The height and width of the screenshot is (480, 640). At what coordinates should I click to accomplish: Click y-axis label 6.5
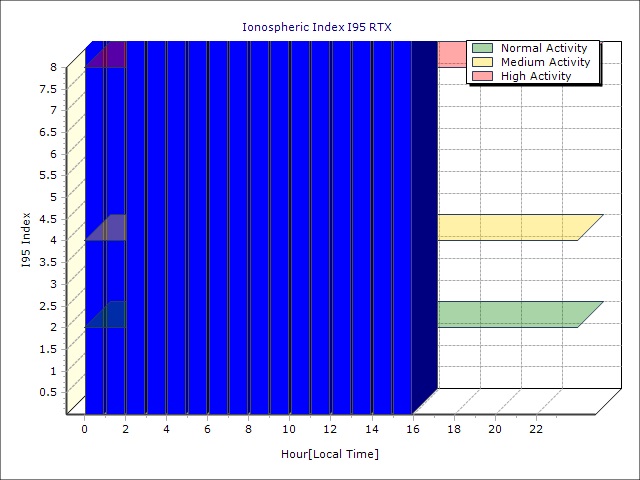48,132
